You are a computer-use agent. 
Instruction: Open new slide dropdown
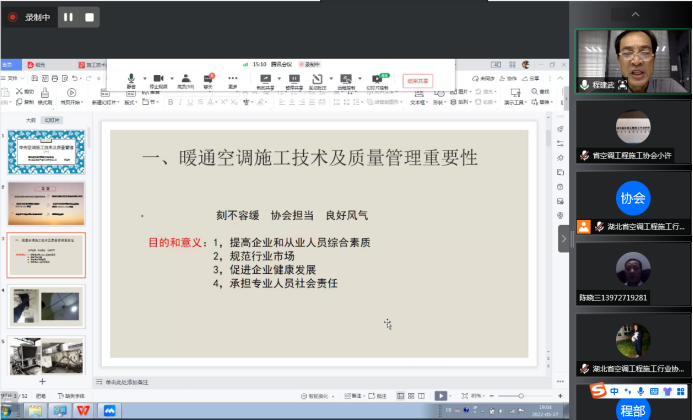[x=105, y=102]
